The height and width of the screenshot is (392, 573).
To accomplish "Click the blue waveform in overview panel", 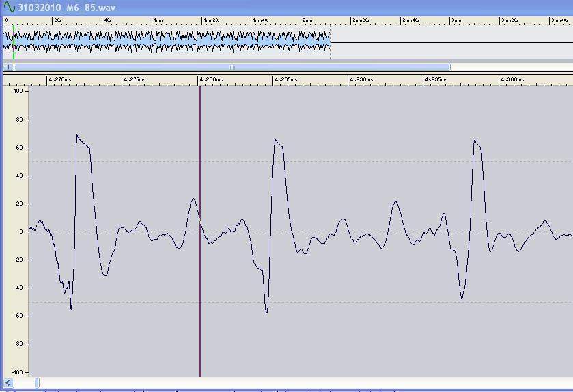I will point(171,42).
